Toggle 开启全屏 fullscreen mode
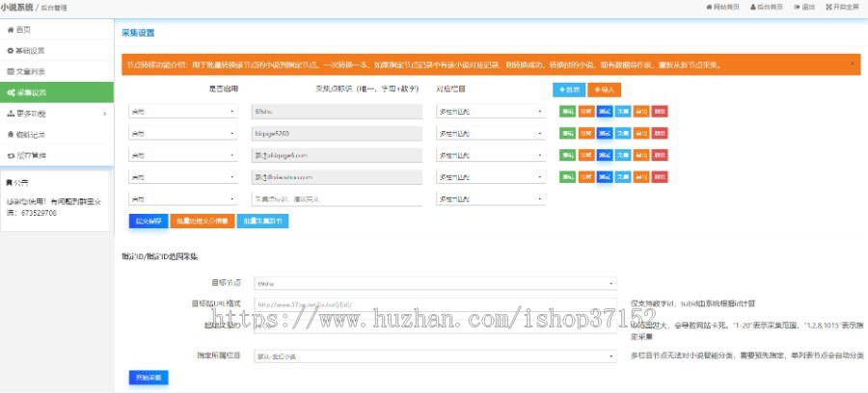Screen dimensions: 868x393 tap(844, 7)
